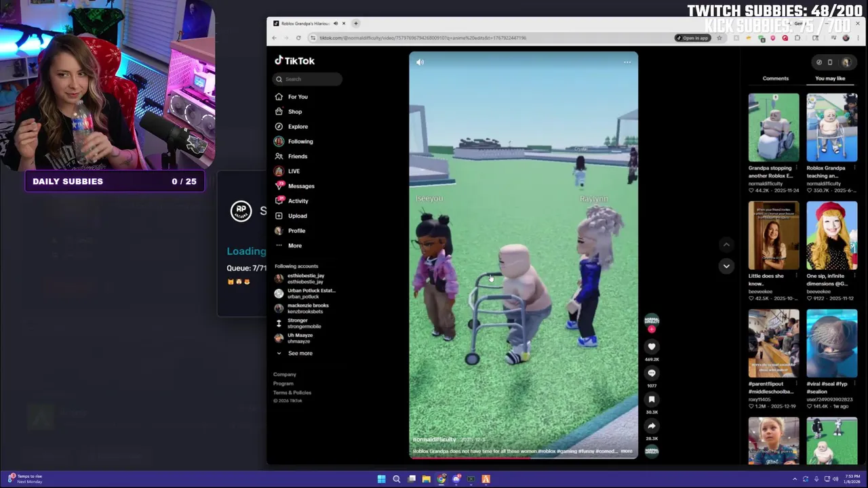Seek using the red video progress bar

coord(523,457)
